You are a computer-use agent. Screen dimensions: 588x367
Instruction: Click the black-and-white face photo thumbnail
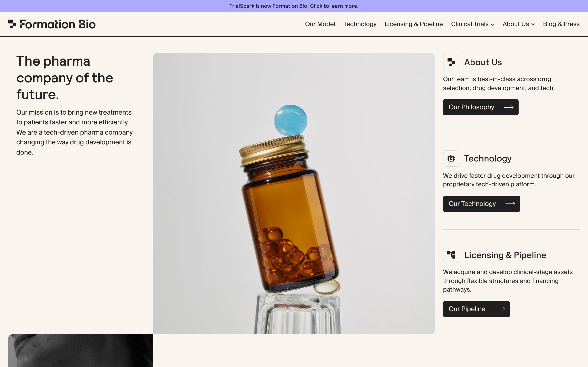80,350
